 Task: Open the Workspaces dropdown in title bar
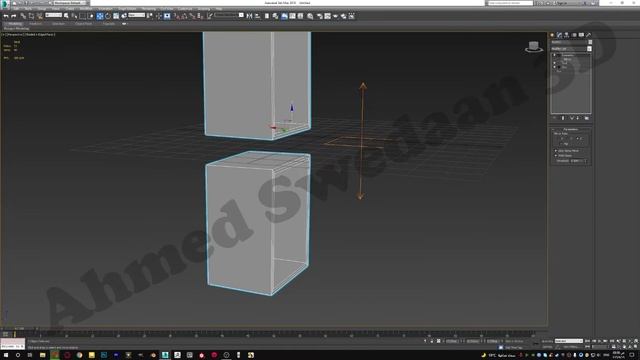tap(69, 3)
